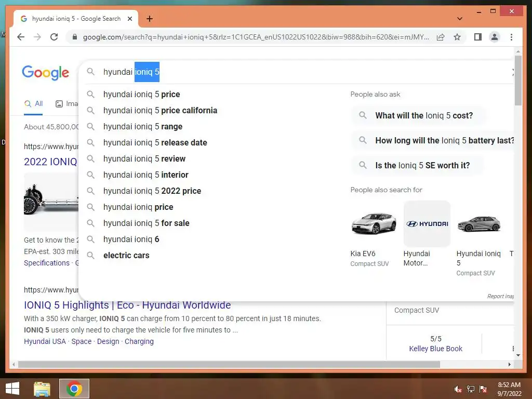
Task: Click the scroll right arrow of horizontal scrollbar
Action: point(509,364)
